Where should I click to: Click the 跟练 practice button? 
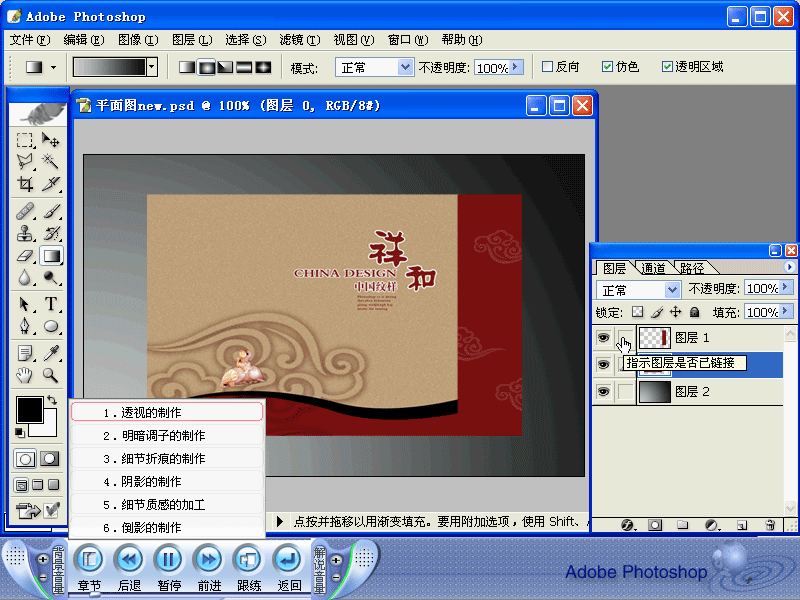pos(248,560)
